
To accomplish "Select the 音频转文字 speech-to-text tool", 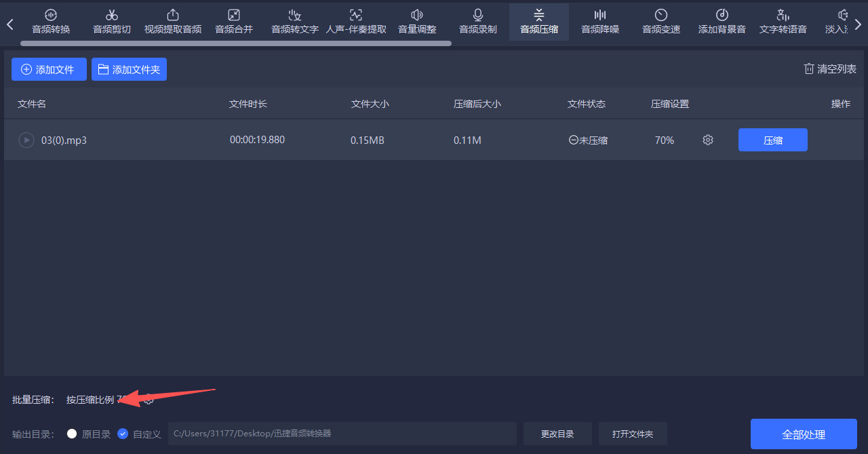I will (294, 22).
